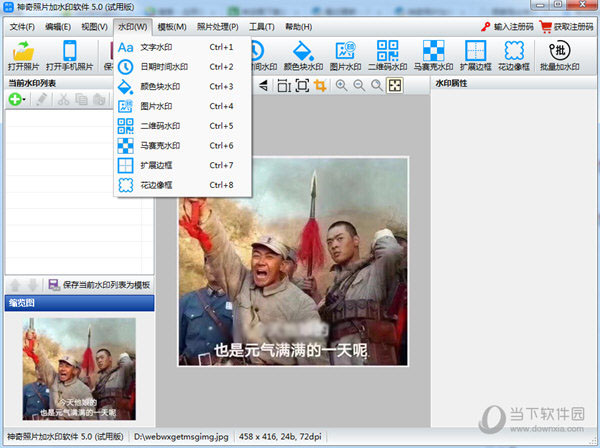600x448 pixels.
Task: Click the file path D:\webwxgetmsgimg.jpg in status bar
Action: click(x=181, y=437)
